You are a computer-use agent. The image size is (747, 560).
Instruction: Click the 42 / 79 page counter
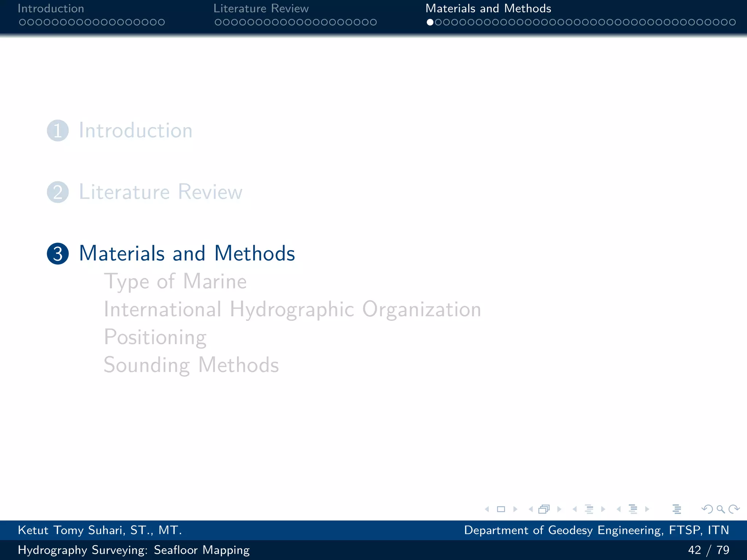click(x=708, y=550)
